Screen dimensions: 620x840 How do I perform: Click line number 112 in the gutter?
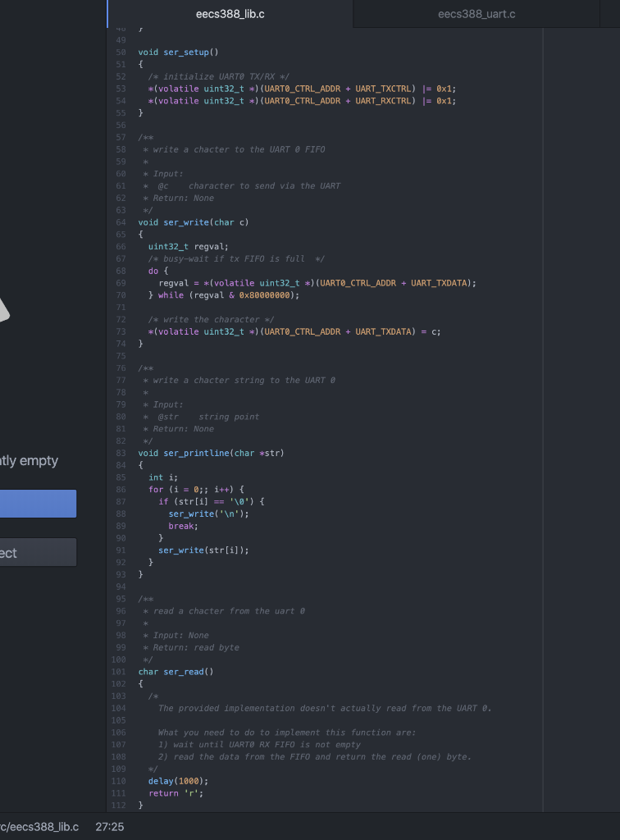point(119,806)
